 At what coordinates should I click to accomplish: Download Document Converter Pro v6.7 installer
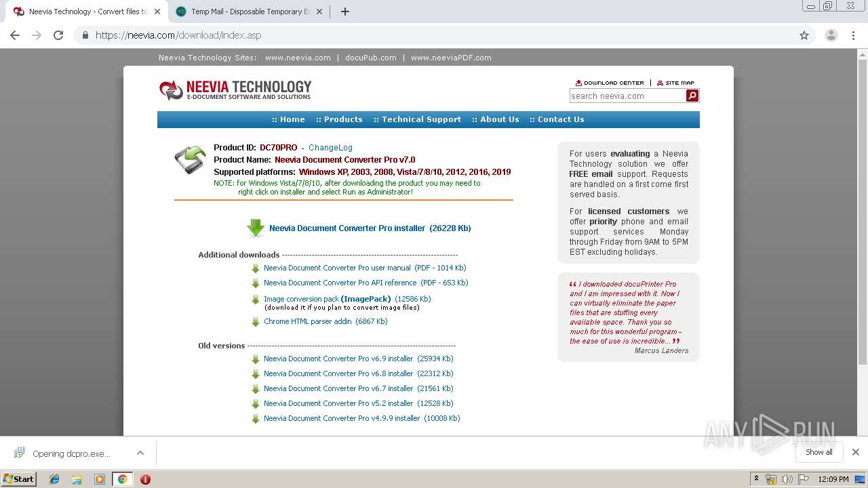pyautogui.click(x=358, y=389)
